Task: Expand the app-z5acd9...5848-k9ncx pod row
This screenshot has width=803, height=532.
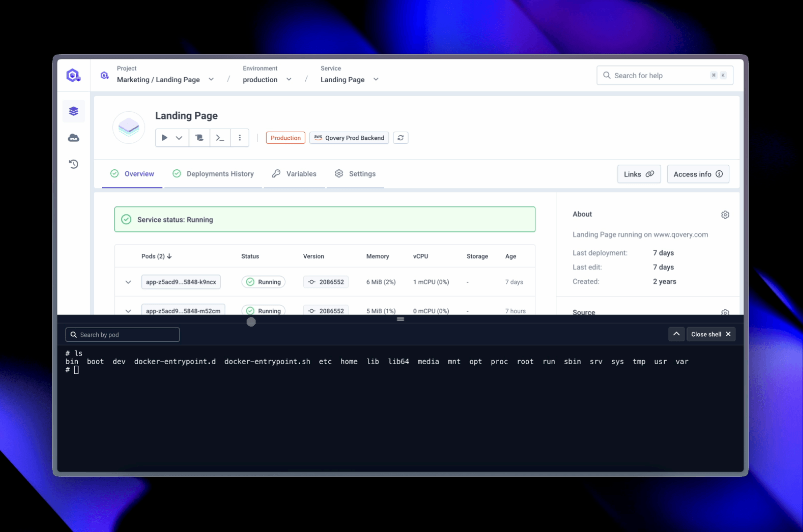Action: (x=128, y=282)
